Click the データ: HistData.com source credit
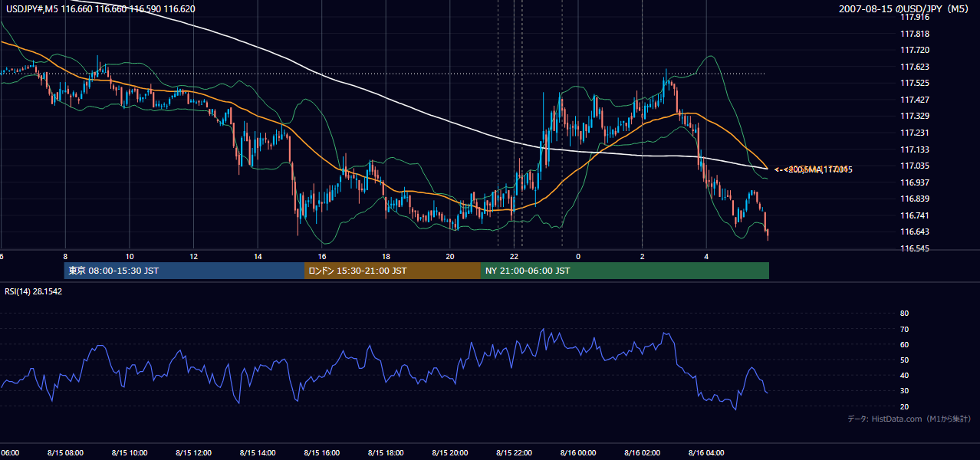This screenshot has height=460, width=980. 909,419
